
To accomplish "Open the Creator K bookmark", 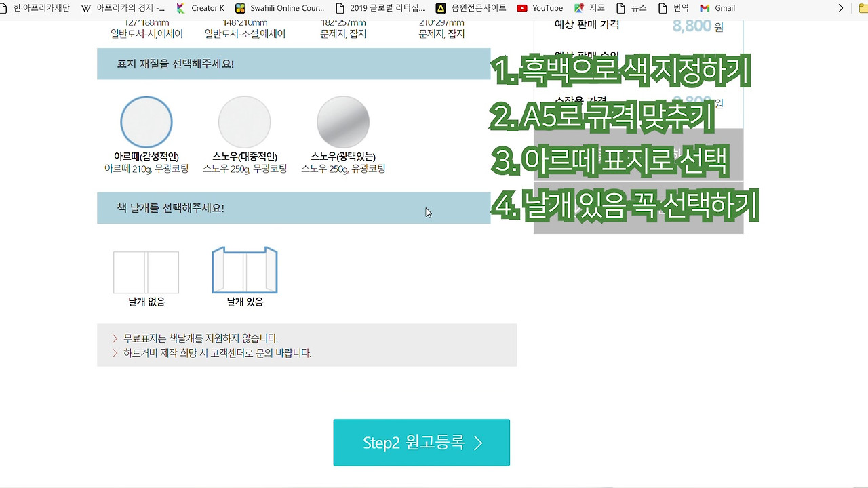I will (x=200, y=8).
